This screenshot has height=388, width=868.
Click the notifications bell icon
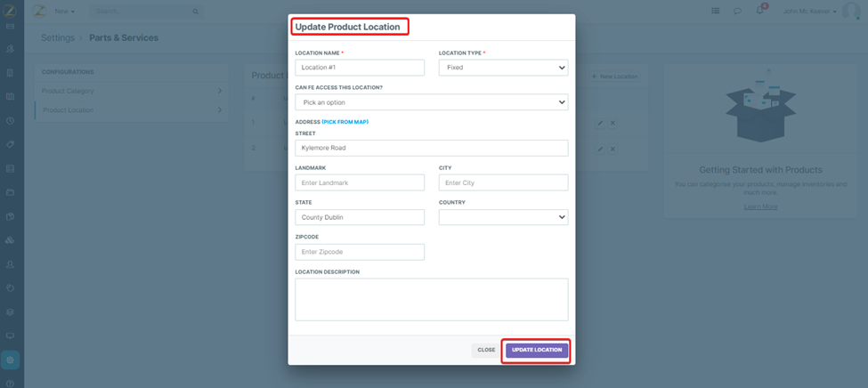click(x=759, y=11)
